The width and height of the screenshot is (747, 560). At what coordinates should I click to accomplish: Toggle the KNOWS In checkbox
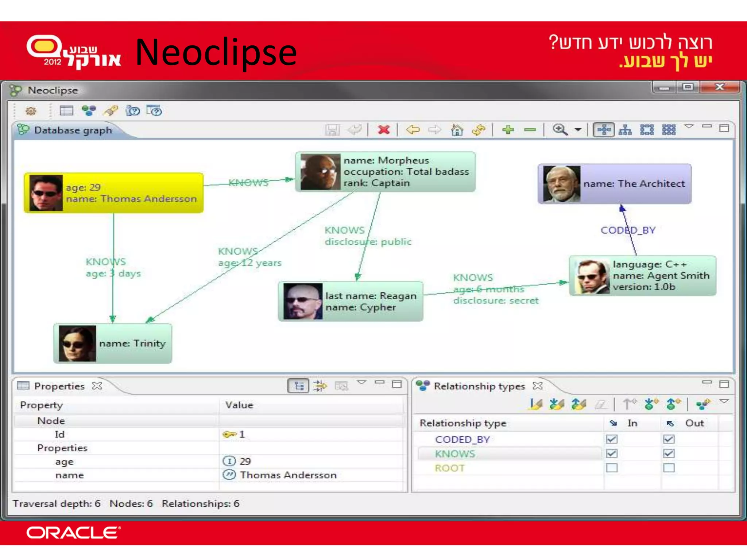coord(612,454)
